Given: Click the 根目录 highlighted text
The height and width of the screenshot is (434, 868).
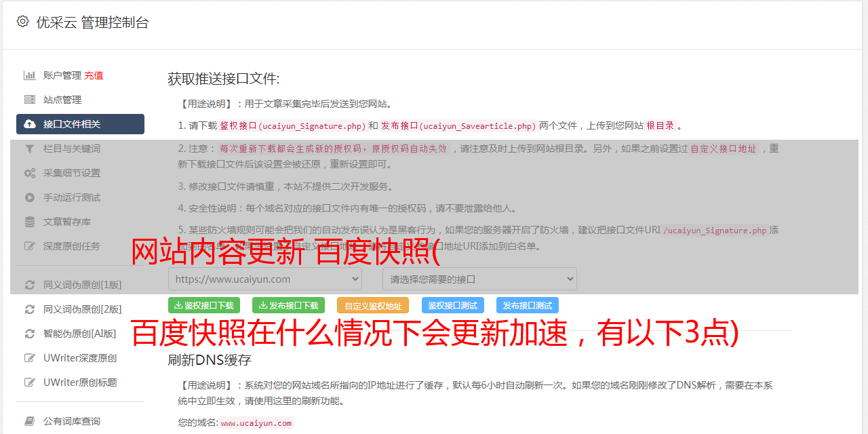Looking at the screenshot, I should [x=660, y=125].
